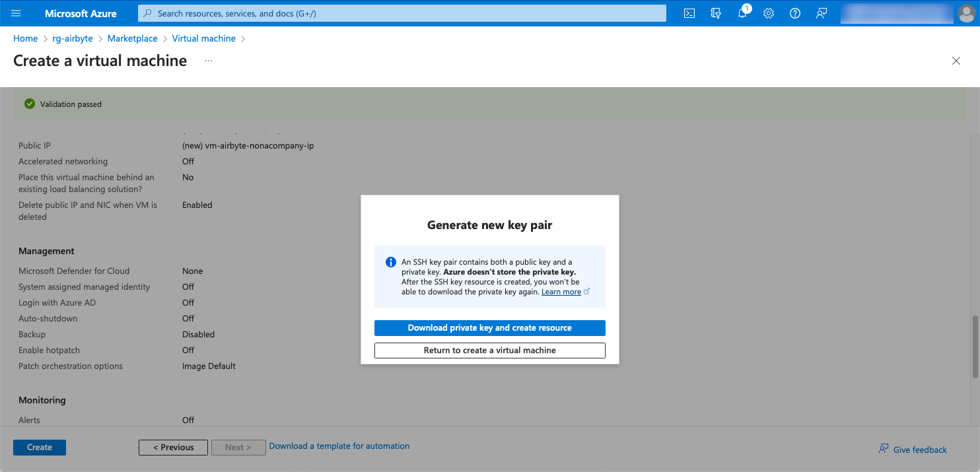
Task: Open the Support and troubleshooting help icon
Action: pyautogui.click(x=795, y=13)
